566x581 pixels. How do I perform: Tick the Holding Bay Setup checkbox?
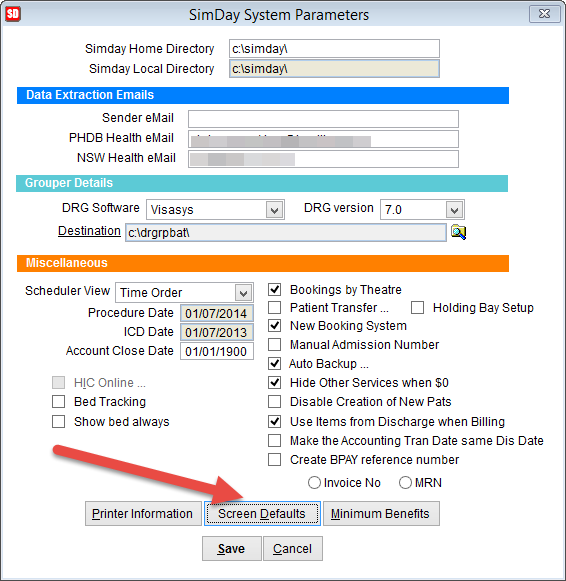click(x=417, y=308)
